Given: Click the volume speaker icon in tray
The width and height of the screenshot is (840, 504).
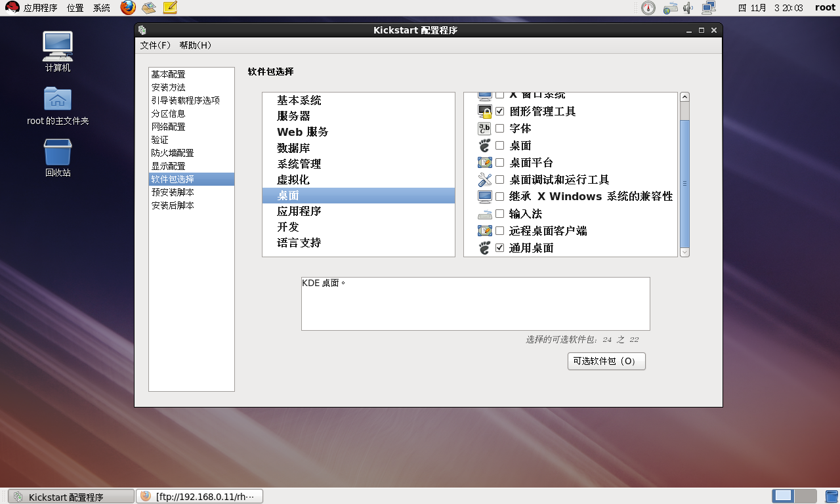Looking at the screenshot, I should pyautogui.click(x=688, y=8).
